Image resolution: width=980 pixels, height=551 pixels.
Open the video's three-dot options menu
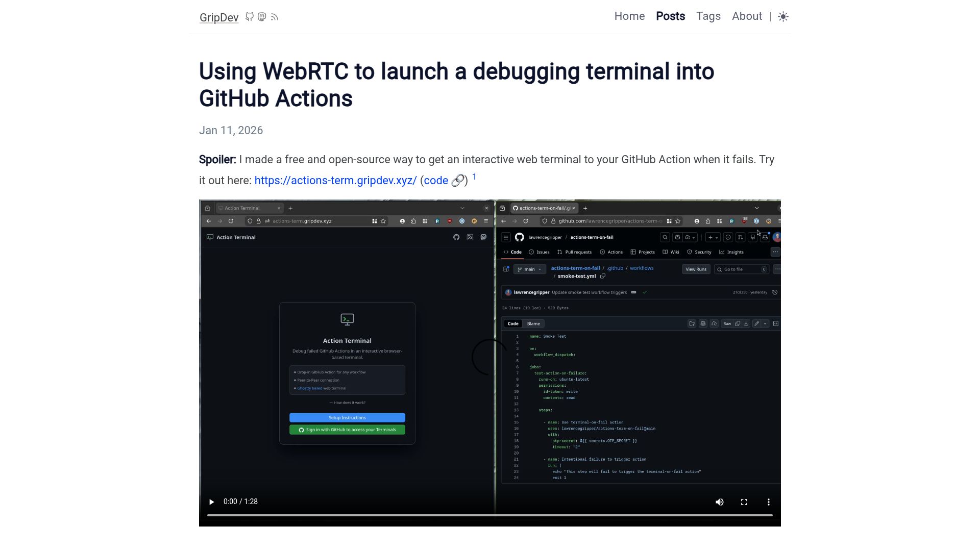769,502
